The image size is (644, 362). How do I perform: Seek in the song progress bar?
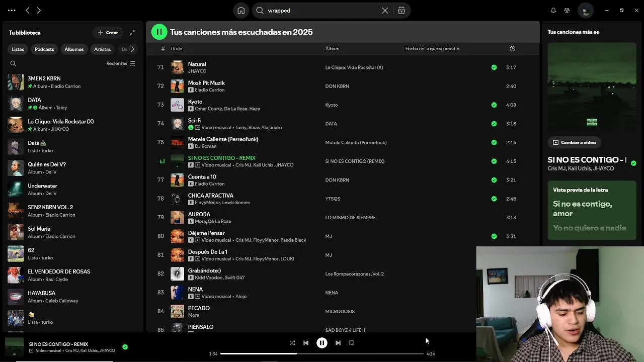[x=322, y=353]
